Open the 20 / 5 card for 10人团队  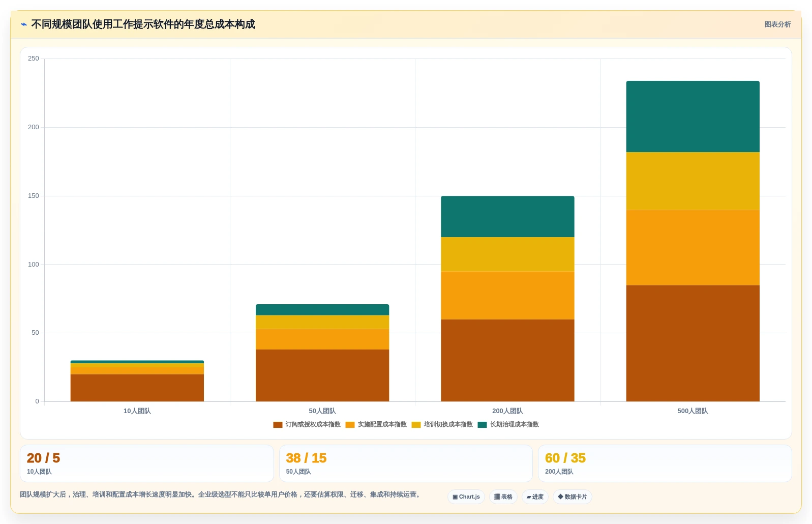(147, 463)
